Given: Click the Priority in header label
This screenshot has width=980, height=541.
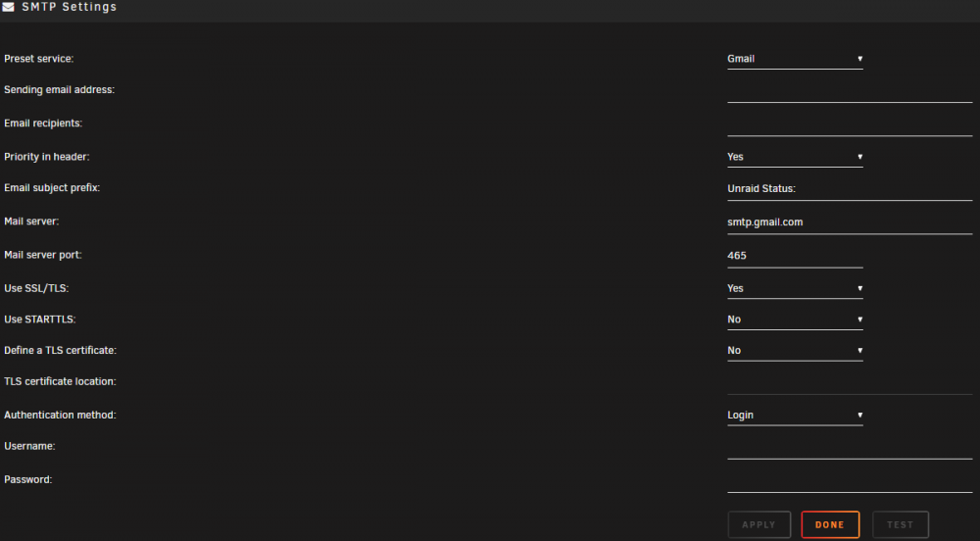Looking at the screenshot, I should pyautogui.click(x=47, y=157).
